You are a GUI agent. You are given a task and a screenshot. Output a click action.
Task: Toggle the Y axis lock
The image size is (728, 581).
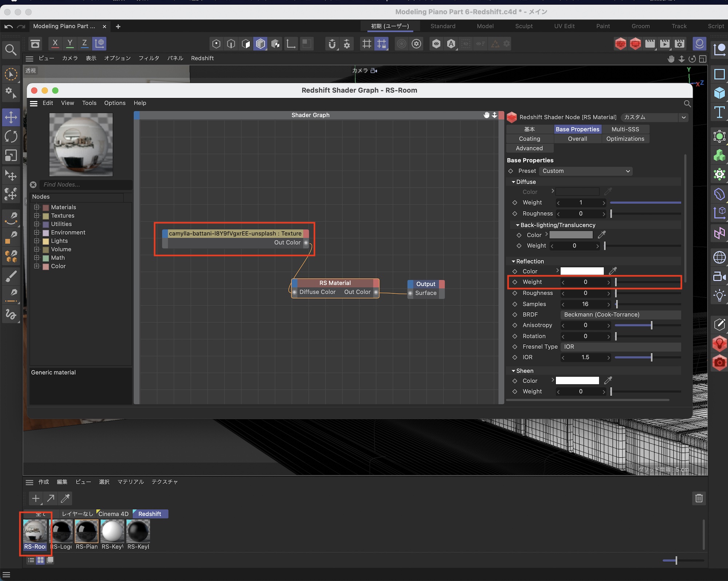pyautogui.click(x=70, y=44)
